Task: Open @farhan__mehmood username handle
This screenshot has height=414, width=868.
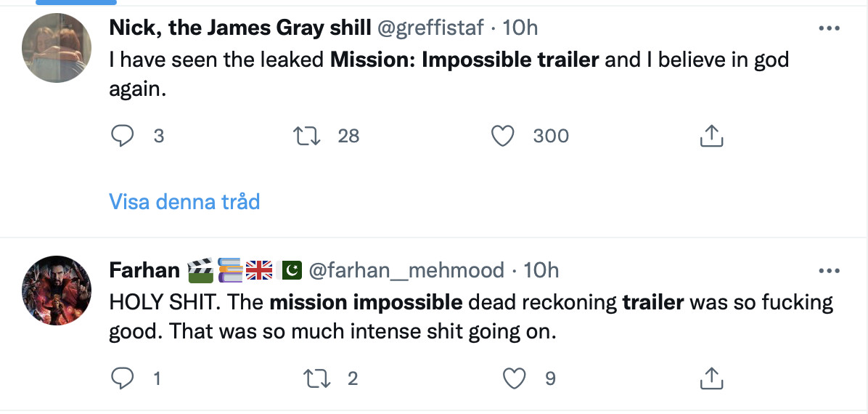Action: 406,270
